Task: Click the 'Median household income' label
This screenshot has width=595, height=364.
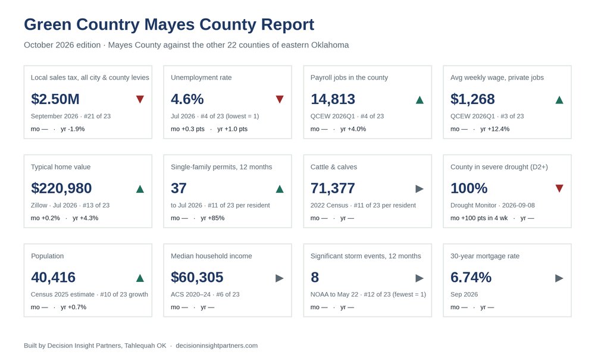Action: [211, 256]
